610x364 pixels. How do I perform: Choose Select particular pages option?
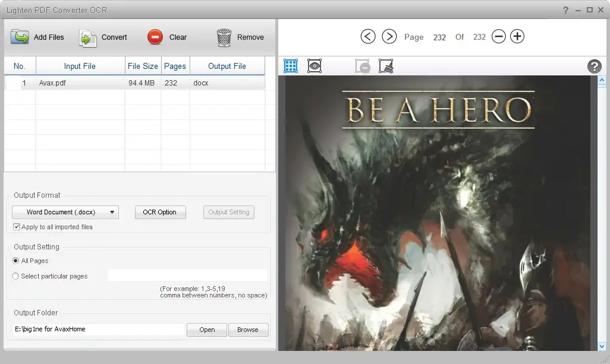pos(15,276)
